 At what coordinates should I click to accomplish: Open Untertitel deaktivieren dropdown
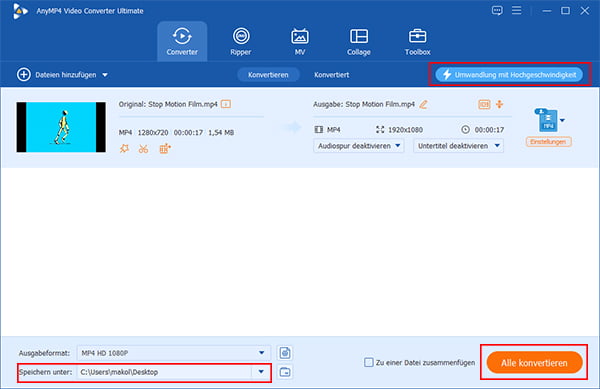pos(458,146)
